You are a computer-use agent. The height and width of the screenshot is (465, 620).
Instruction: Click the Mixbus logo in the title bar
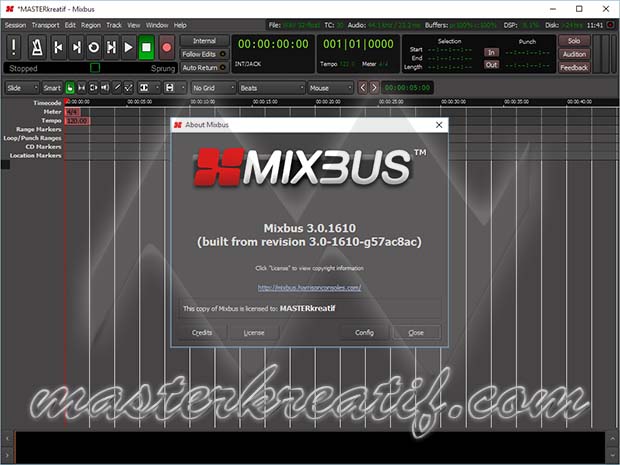[x=9, y=9]
